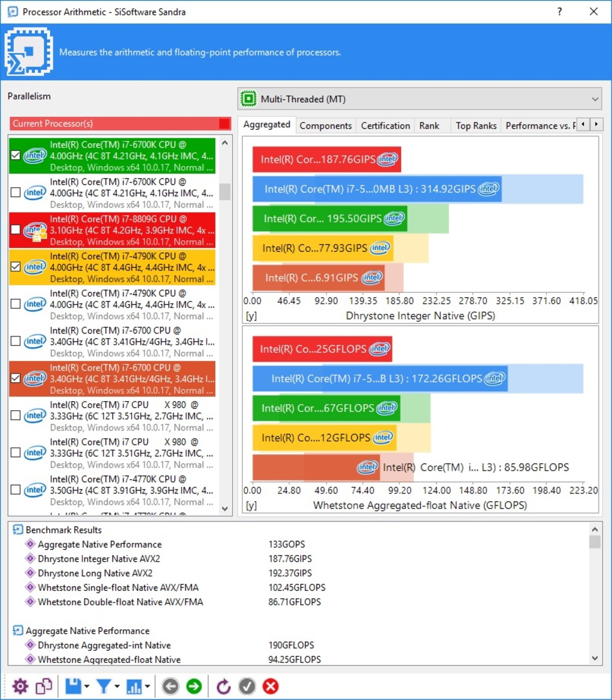
Task: Click the green 195.50GIPS Dhrystone bar
Action: click(x=330, y=219)
